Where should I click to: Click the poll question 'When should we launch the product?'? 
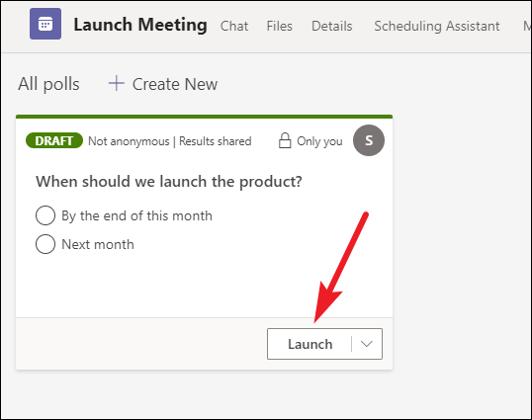(x=169, y=182)
